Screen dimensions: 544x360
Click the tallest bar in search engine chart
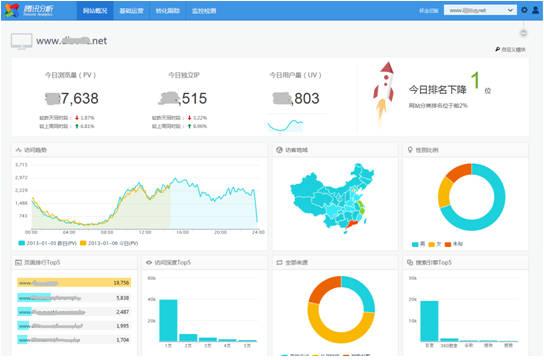[429, 321]
